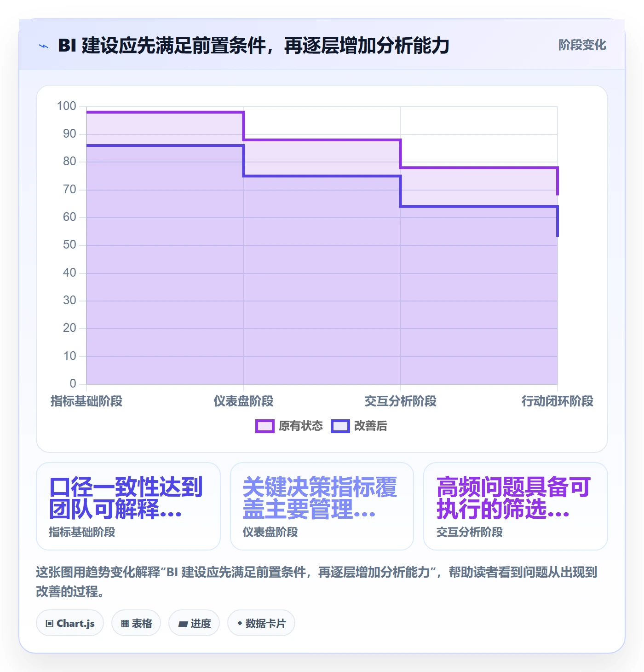The height and width of the screenshot is (672, 644).
Task: Click the 数据卡片 chip diamond icon
Action: click(240, 623)
